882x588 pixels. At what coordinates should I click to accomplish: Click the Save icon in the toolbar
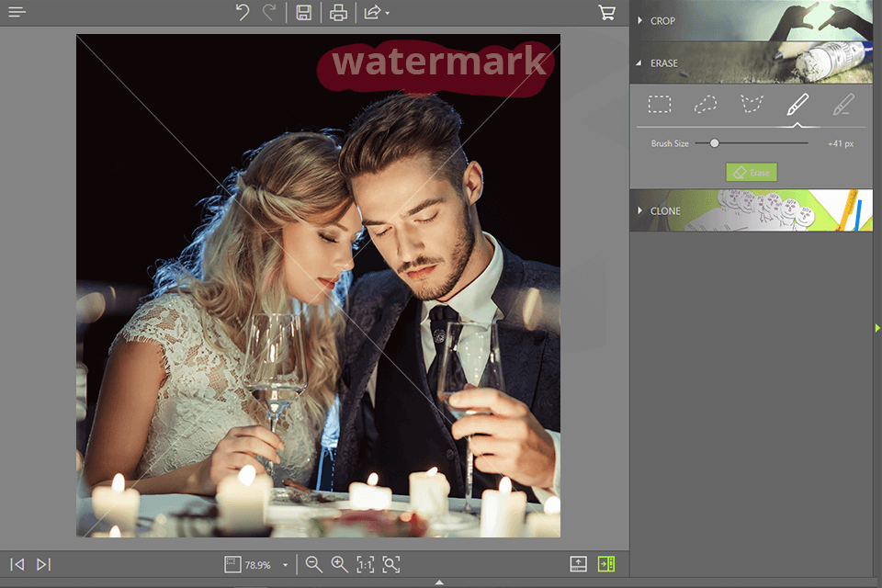303,13
